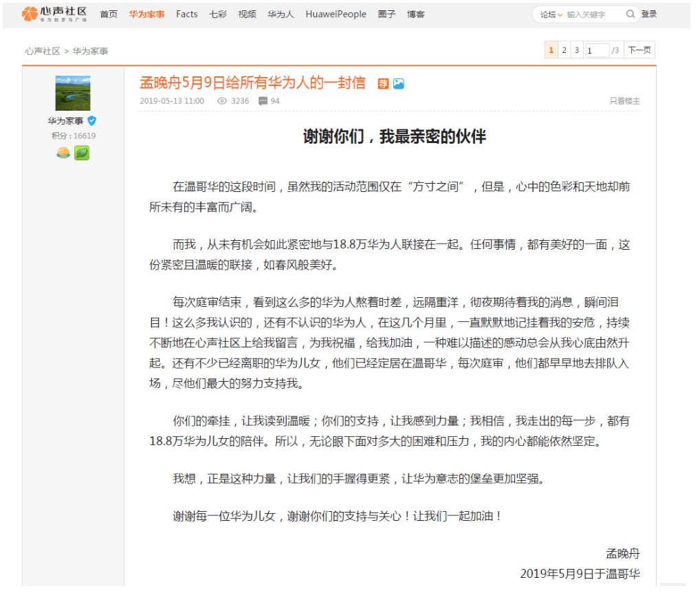Open the 七彩 navigation item
700x593 pixels.
[x=218, y=14]
